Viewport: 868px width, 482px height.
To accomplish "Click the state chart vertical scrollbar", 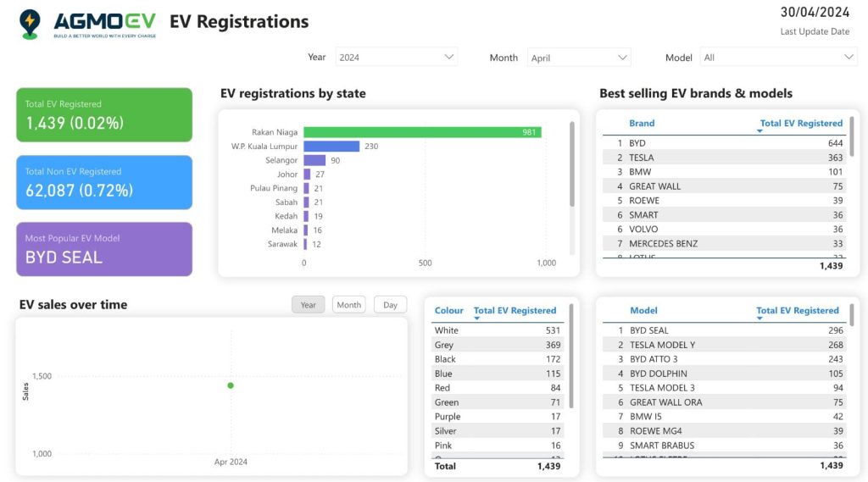I will coord(572,165).
